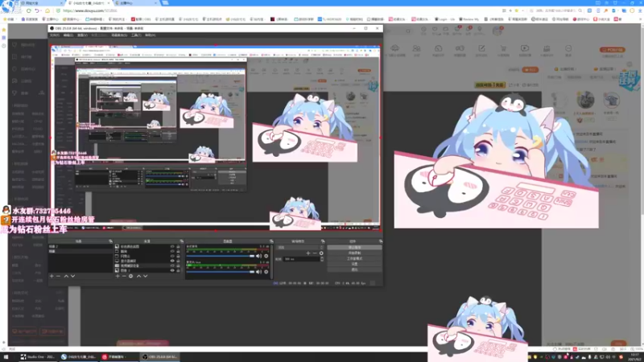Open the shopping cart icon on Douyu page
This screenshot has height=362, width=644.
[503, 48]
